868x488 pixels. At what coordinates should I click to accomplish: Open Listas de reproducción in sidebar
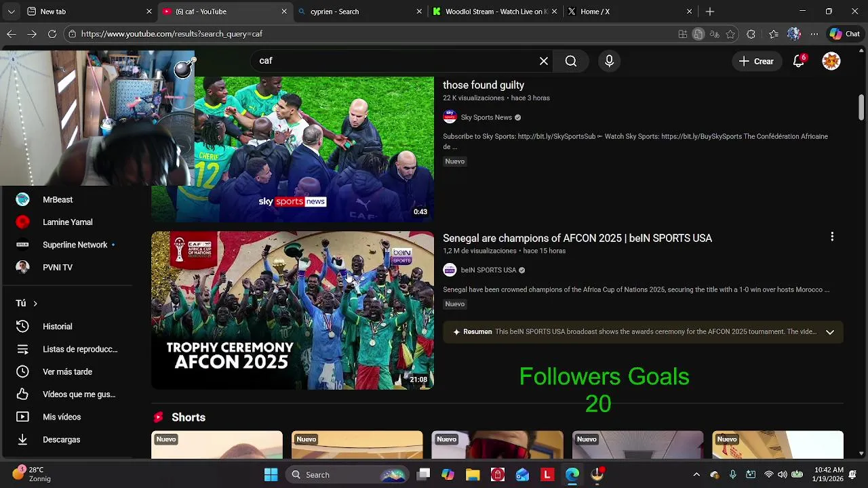80,349
